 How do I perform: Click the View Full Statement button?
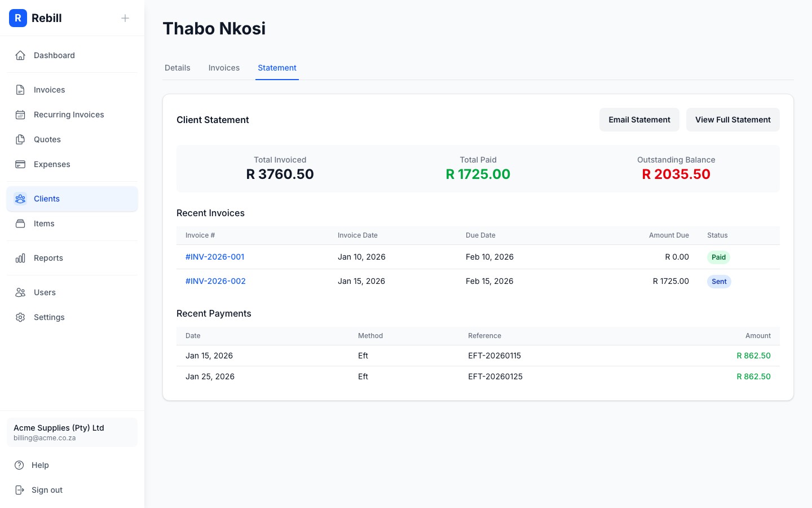(x=733, y=120)
